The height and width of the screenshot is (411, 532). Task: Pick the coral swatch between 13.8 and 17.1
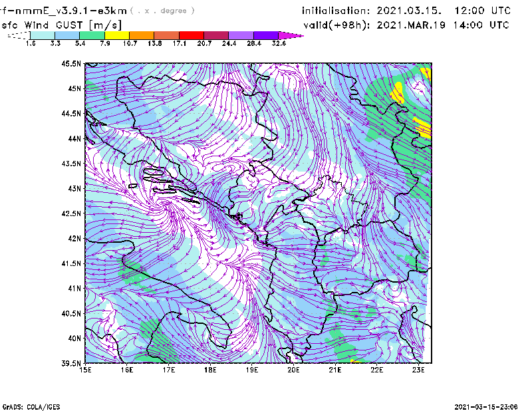(x=167, y=35)
